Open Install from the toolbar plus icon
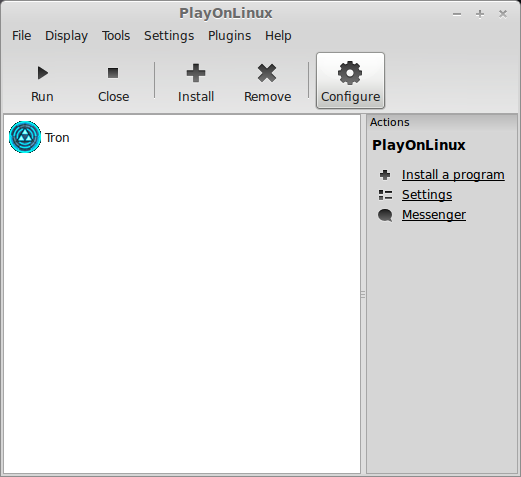The width and height of the screenshot is (521, 477). tap(196, 81)
